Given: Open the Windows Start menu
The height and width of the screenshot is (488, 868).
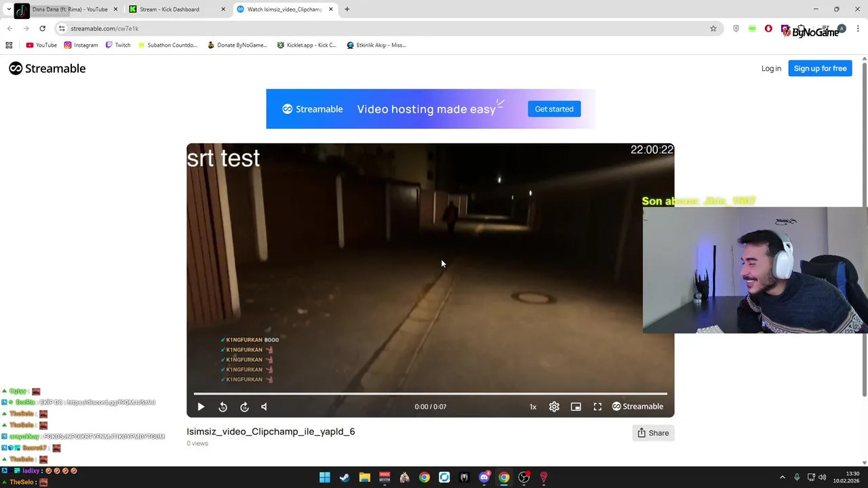Looking at the screenshot, I should [325, 477].
